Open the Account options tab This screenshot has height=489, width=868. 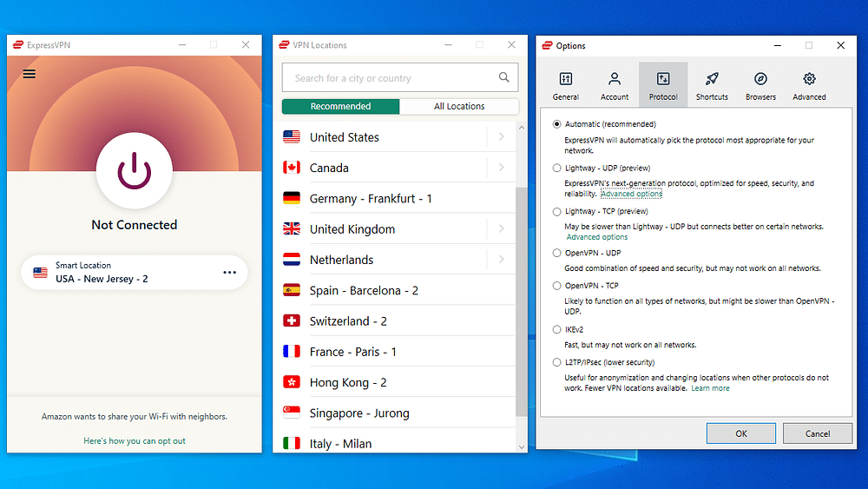point(615,85)
